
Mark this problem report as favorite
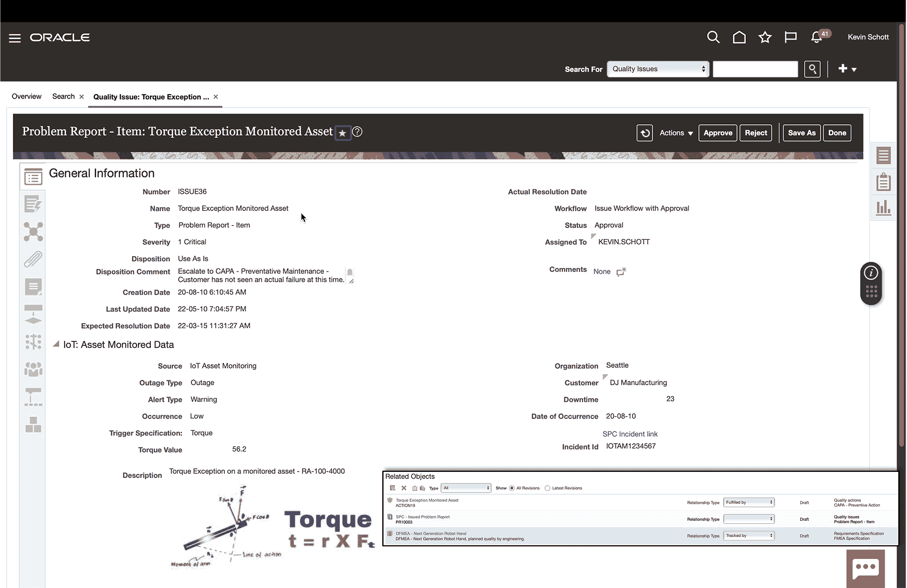point(342,133)
